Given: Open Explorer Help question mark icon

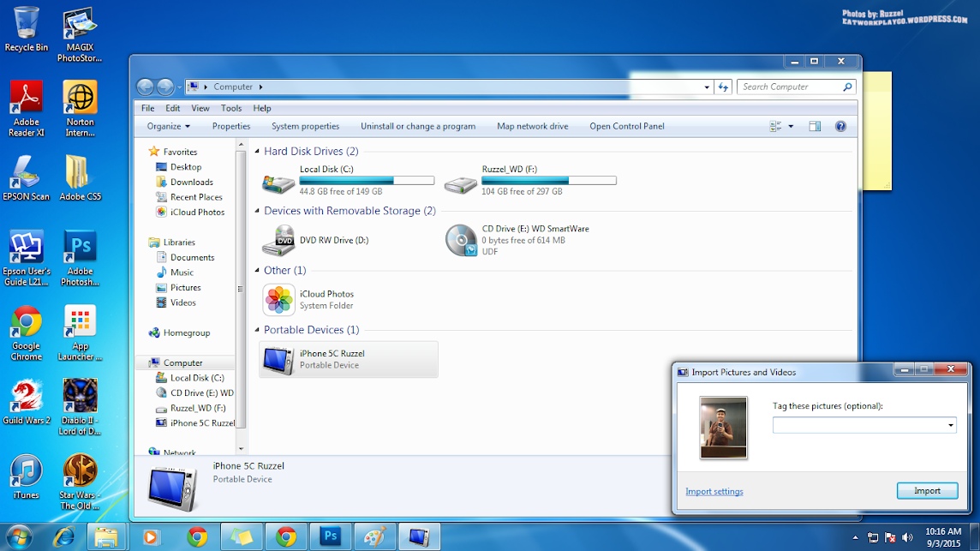Looking at the screenshot, I should click(x=840, y=126).
